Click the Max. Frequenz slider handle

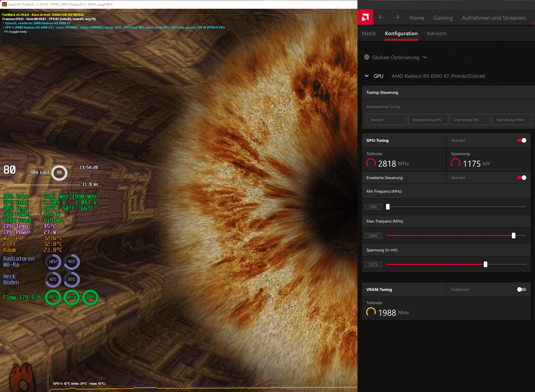pos(514,236)
